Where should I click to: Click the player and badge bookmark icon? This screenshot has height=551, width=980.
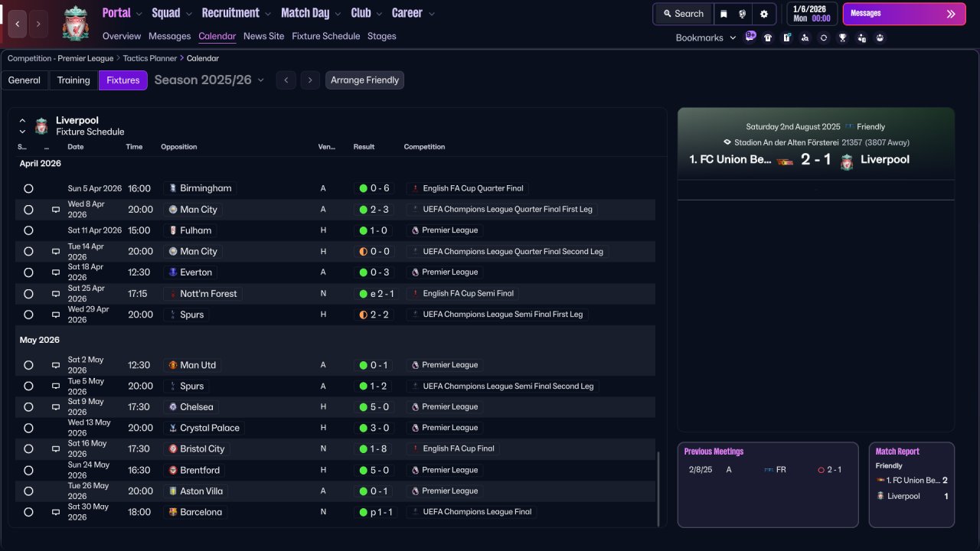(862, 37)
